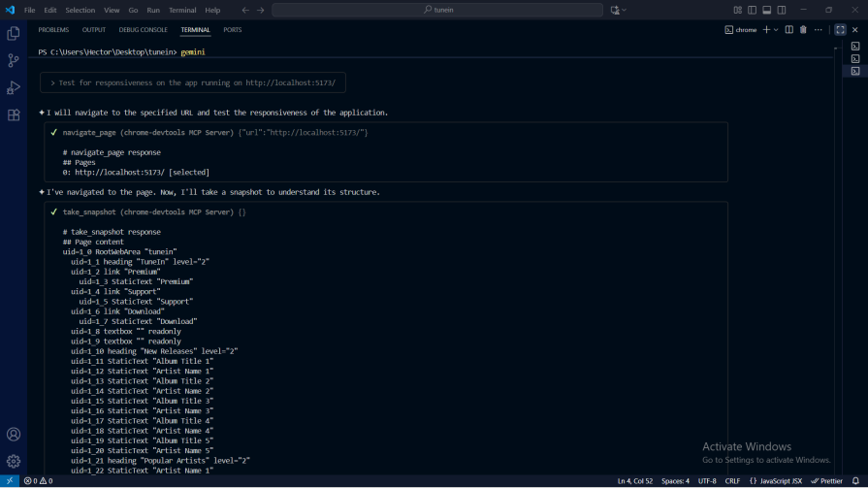This screenshot has height=488, width=868.
Task: Expand the new terminal launch profile dropdown
Action: point(776,30)
